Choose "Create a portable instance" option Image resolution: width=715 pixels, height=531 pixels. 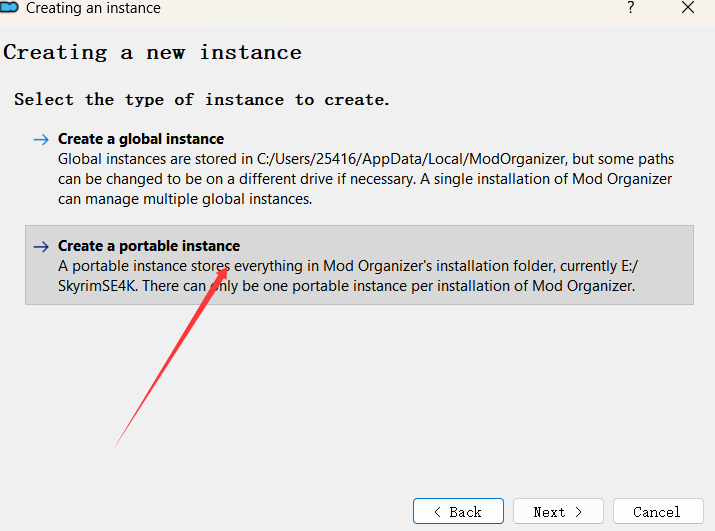click(149, 246)
